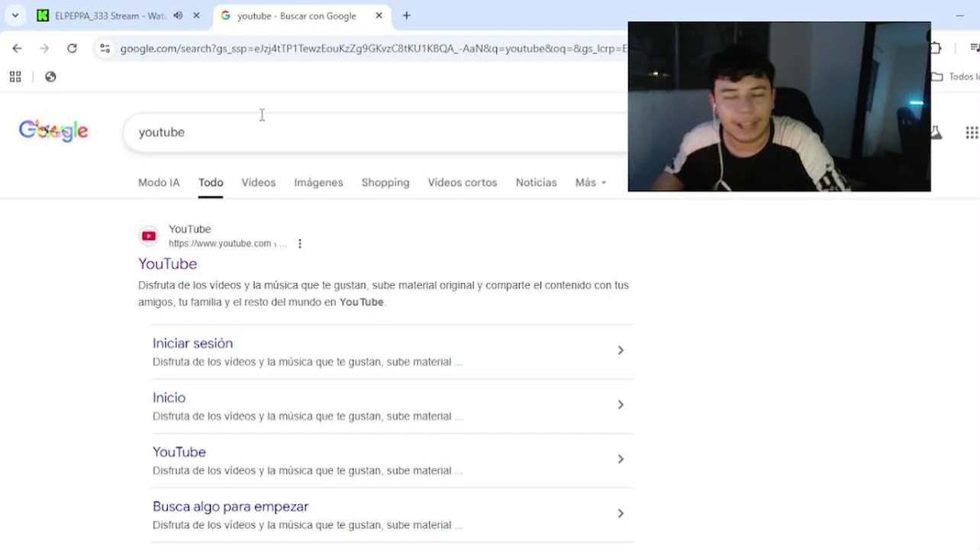Open the Imágenes search tab
The image size is (980, 550).
[x=318, y=183]
